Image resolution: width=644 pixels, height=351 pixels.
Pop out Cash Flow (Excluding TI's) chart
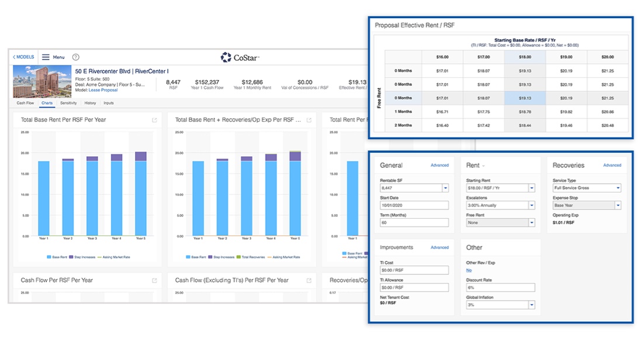pos(309,281)
